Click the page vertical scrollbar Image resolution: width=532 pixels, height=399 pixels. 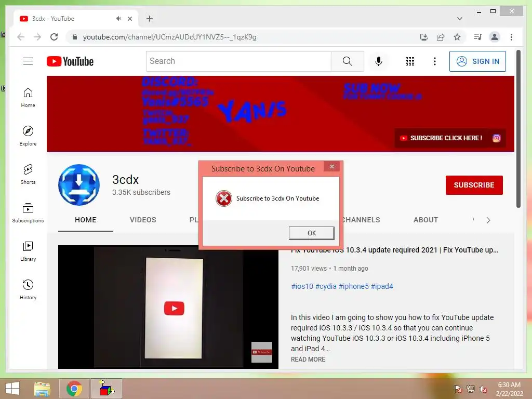click(x=518, y=129)
